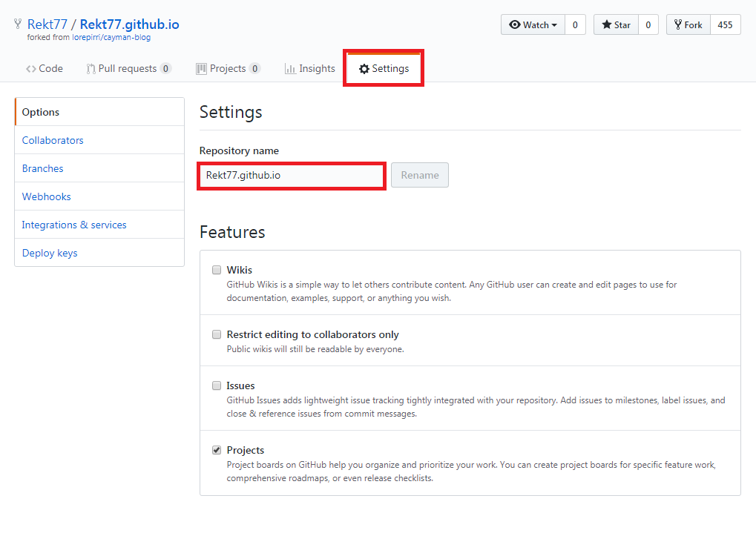Click the fork icon in Fork button
The image size is (756, 533).
678,24
